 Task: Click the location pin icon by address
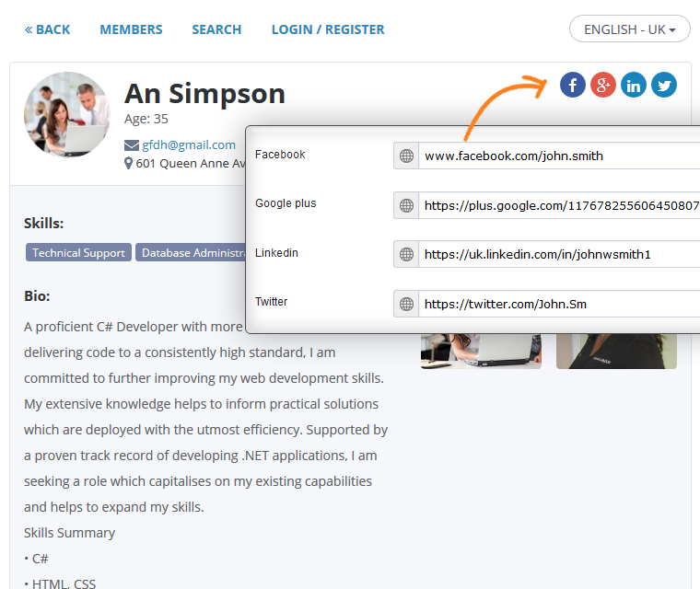pos(128,163)
